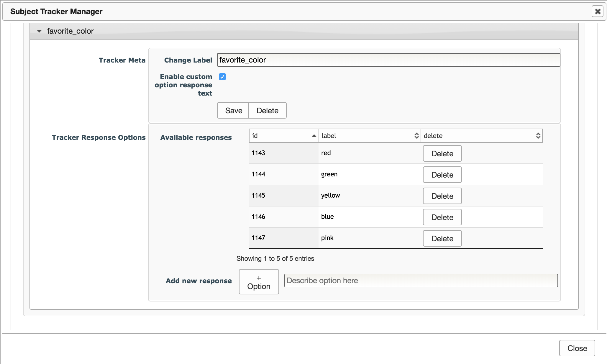Collapse the favorite_color section arrow
This screenshot has width=607, height=364.
tap(39, 31)
